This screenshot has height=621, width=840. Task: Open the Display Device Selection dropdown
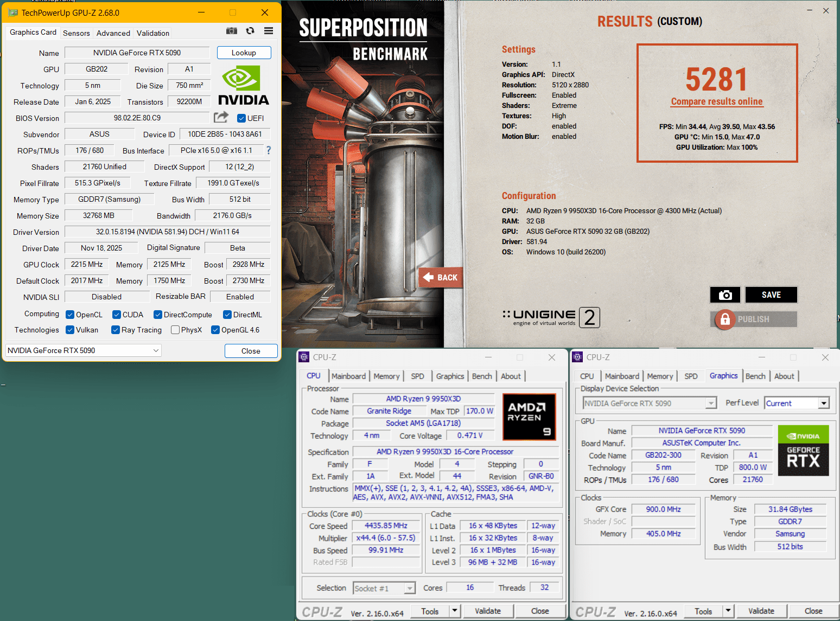(650, 403)
